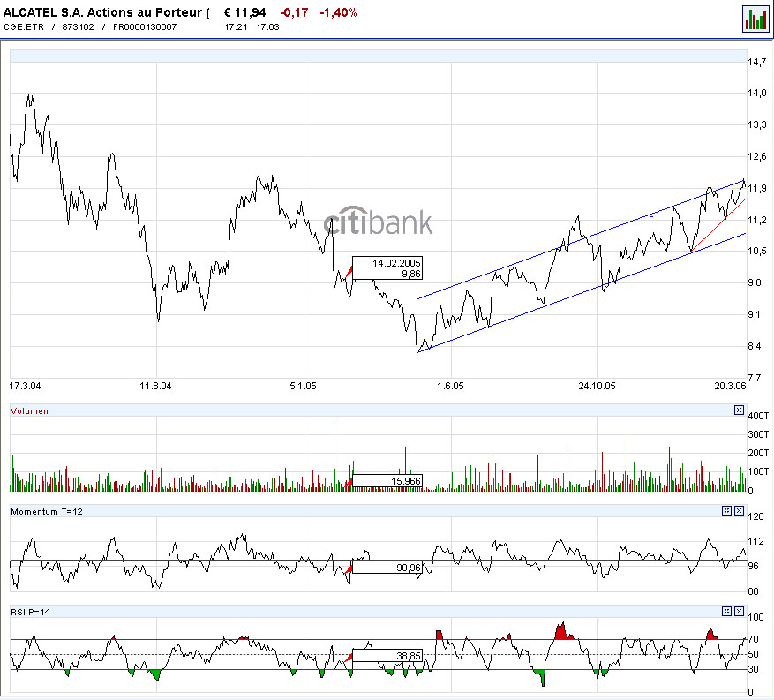
Task: Open the bar chart icon in the header
Action: (x=755, y=19)
